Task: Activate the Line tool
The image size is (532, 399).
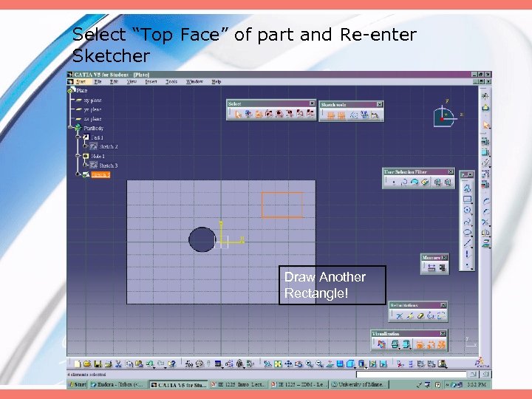Action: pyautogui.click(x=467, y=243)
